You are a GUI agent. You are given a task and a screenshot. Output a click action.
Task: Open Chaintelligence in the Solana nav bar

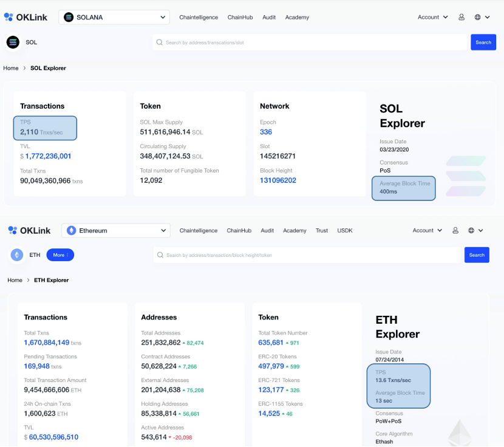[199, 18]
